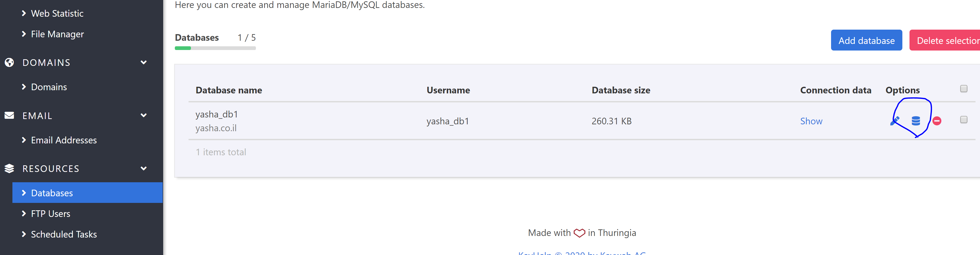Screen dimensions: 980x255
Task: Go to FTP Users in sidebar
Action: pyautogui.click(x=51, y=214)
